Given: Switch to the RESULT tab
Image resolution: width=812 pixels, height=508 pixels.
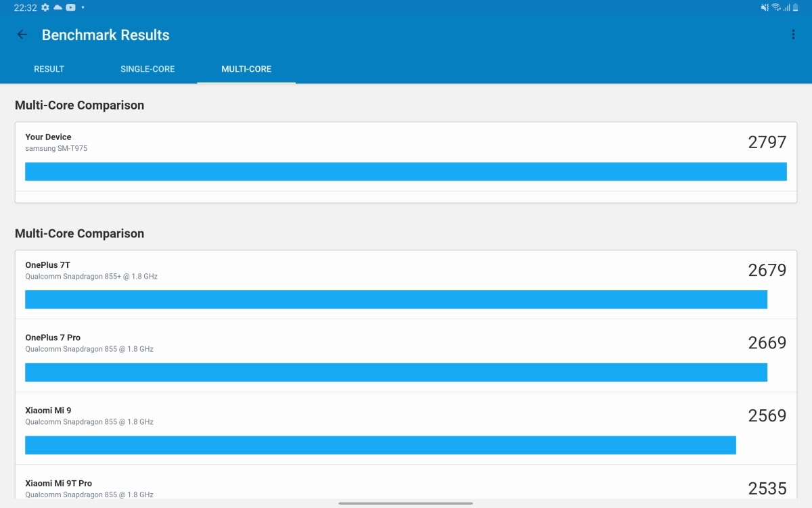Looking at the screenshot, I should pos(49,69).
